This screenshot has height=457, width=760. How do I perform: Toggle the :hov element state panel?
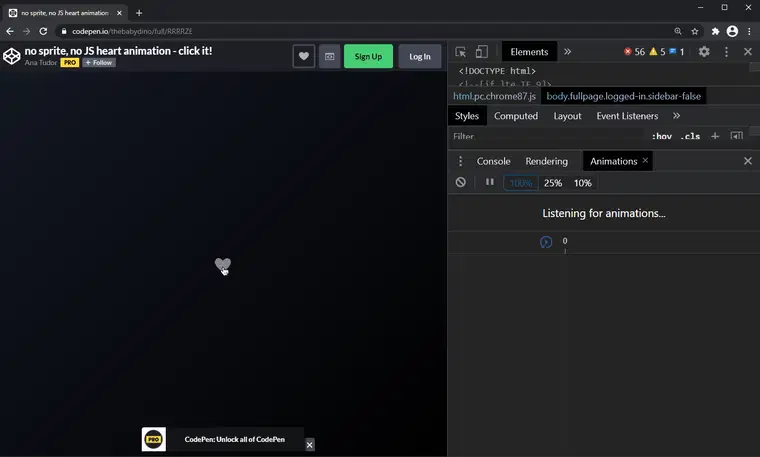coord(661,136)
